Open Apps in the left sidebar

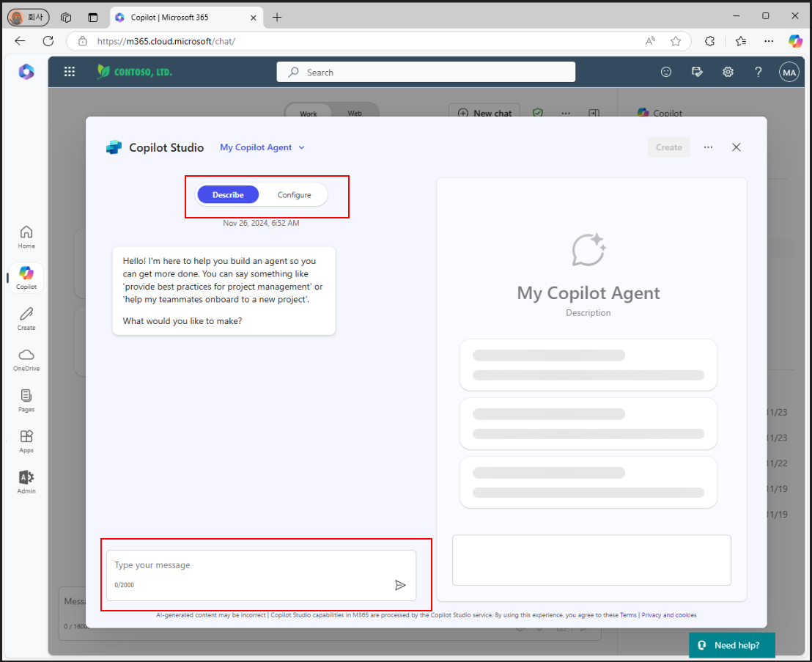26,442
